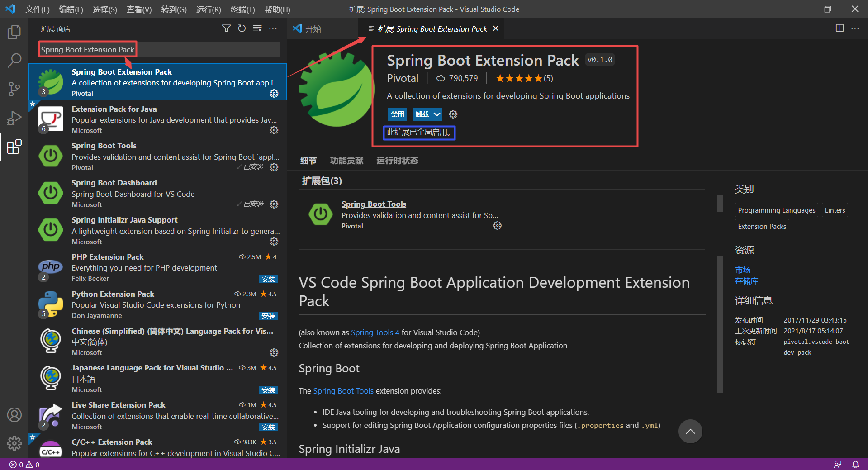Image resolution: width=868 pixels, height=470 pixels.
Task: Open Spring Boot Tools link in pack list
Action: (374, 204)
